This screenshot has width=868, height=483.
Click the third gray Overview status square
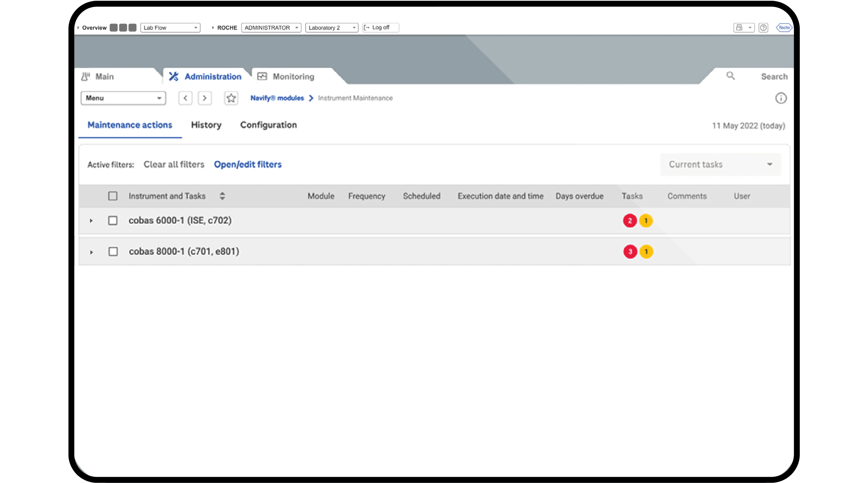coord(133,28)
